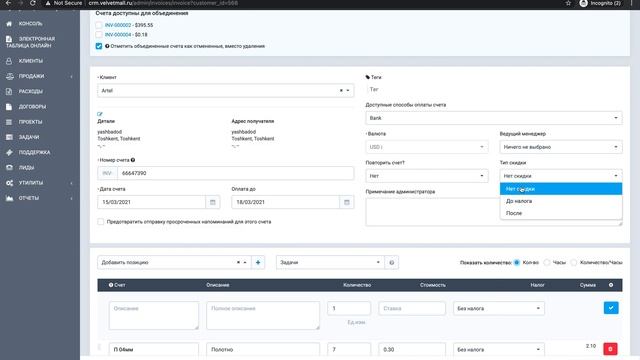Collapse Тип скидки dropdown field
The width and height of the screenshot is (640, 360).
point(561,176)
